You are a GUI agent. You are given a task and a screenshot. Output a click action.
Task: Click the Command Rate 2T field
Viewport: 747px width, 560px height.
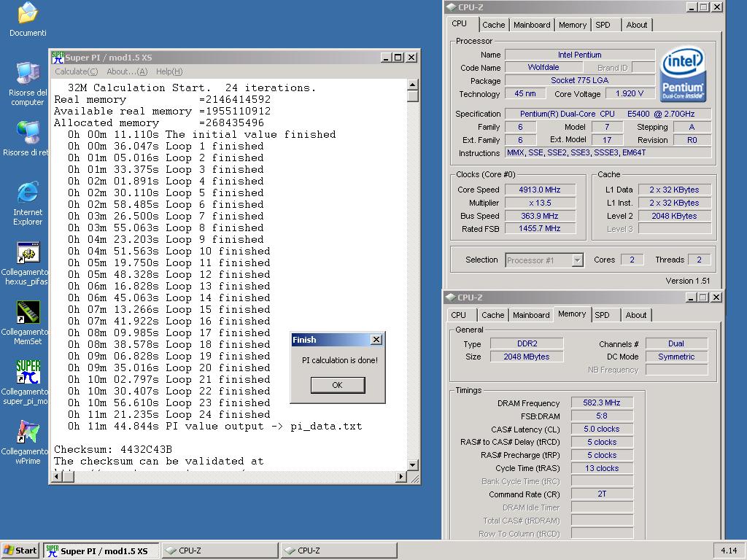(602, 494)
